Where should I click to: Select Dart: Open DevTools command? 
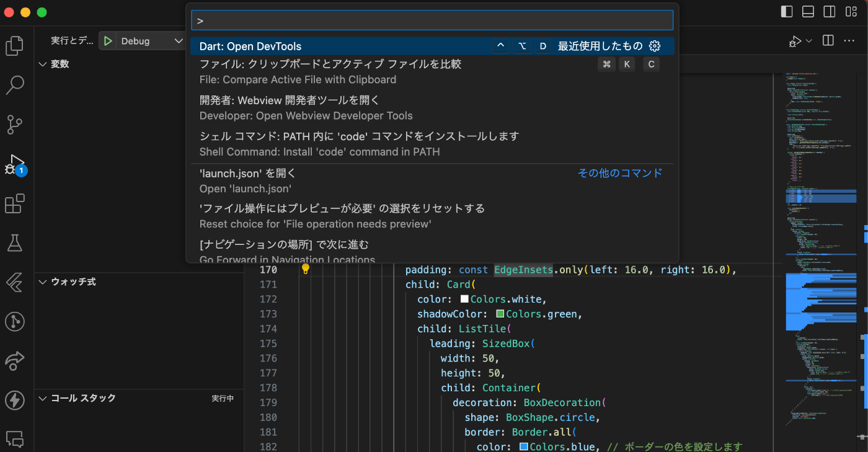[432, 46]
